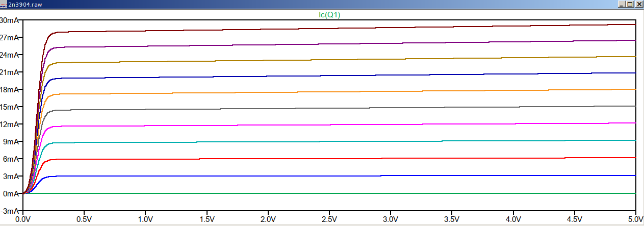Click the dark red topmost curve near 29mA
Viewport: 644px width, 226px height.
pos(329,28)
